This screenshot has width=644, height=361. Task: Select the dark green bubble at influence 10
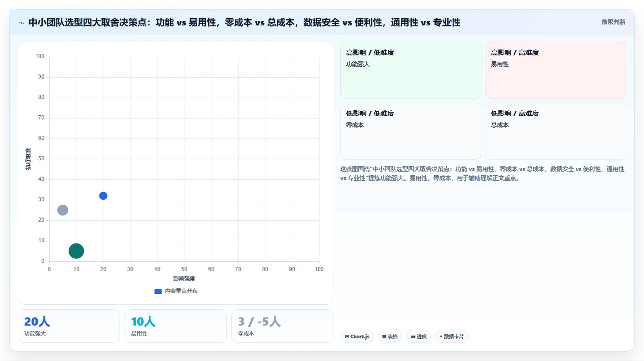click(76, 251)
